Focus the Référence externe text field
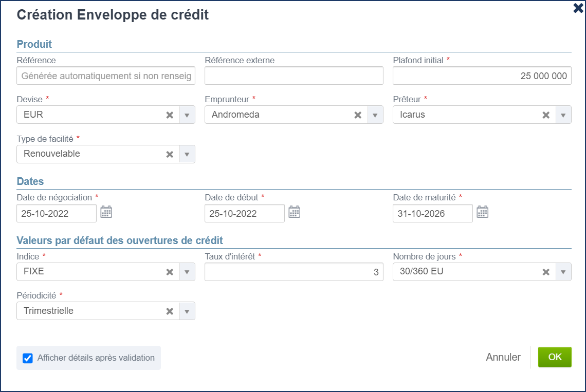The image size is (586, 392). pos(294,76)
